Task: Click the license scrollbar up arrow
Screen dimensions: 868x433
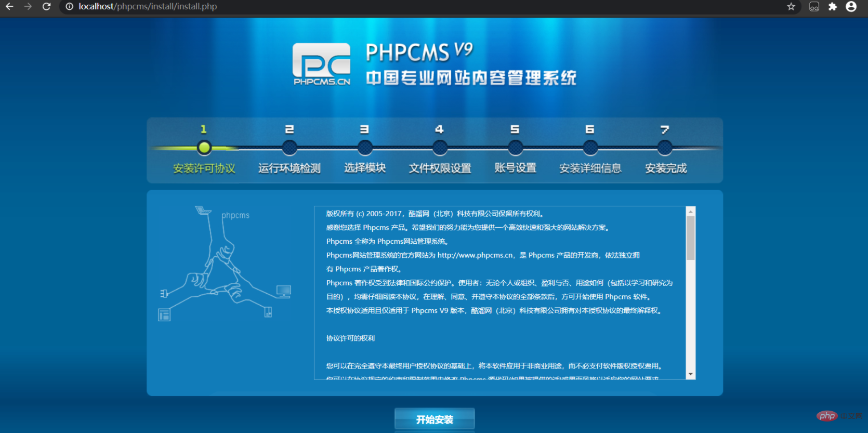Action: 691,212
